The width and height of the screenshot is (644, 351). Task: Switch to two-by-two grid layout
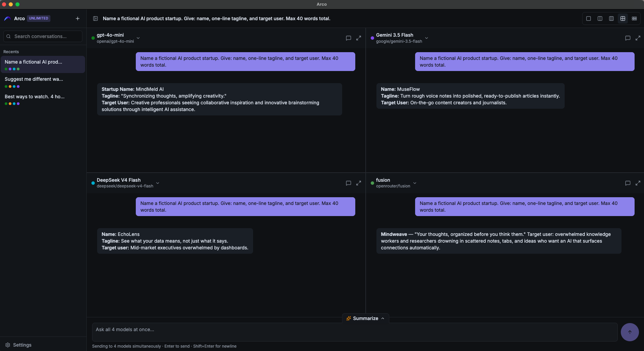[x=623, y=19]
